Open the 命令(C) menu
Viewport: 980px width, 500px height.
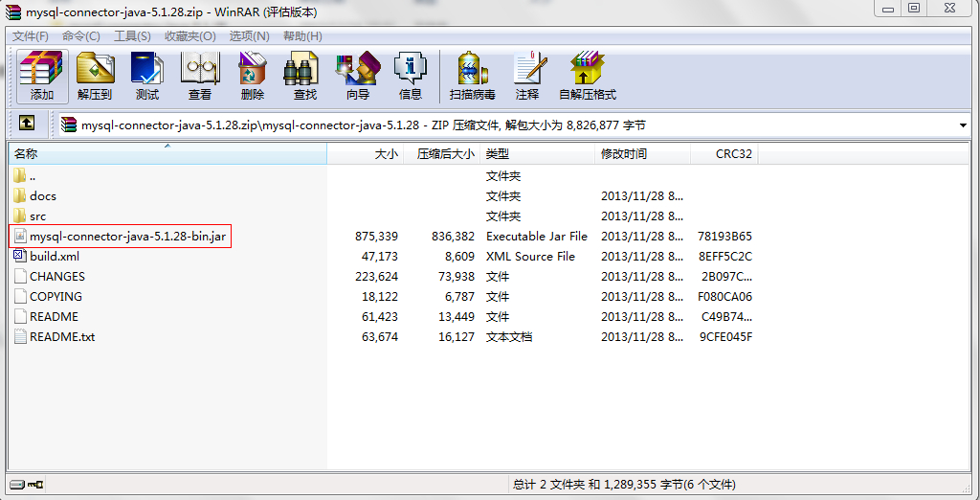[81, 36]
